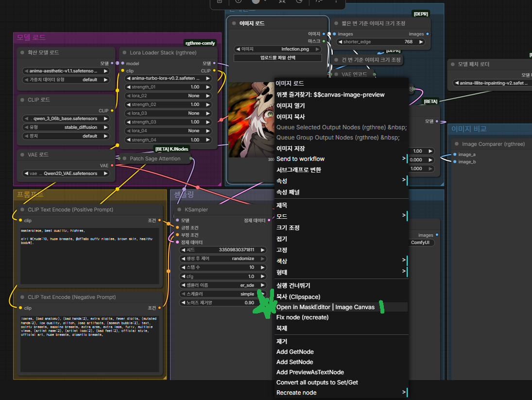Select 복사 (Clipspace) menu entry
The height and width of the screenshot is (400, 532).
tap(342, 297)
